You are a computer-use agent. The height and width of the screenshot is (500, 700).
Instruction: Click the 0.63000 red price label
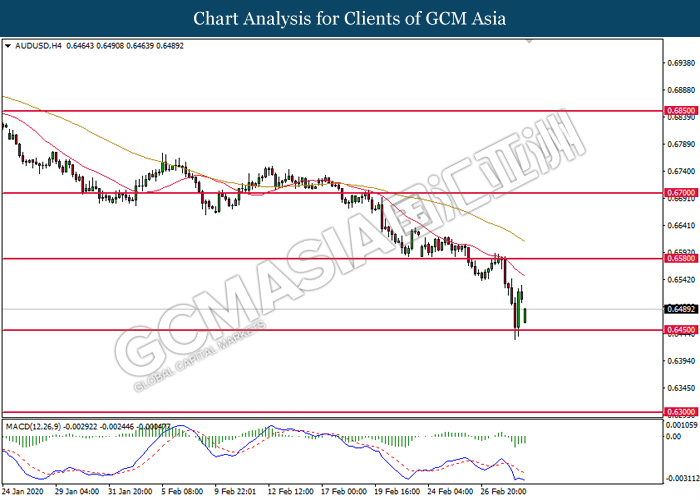680,412
